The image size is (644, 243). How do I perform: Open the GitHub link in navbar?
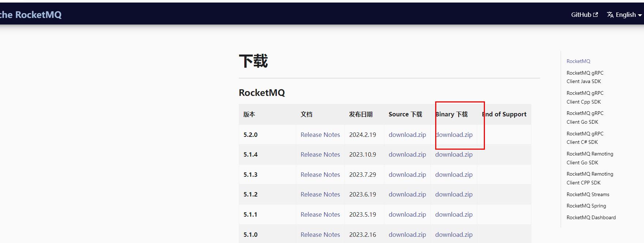(581, 15)
